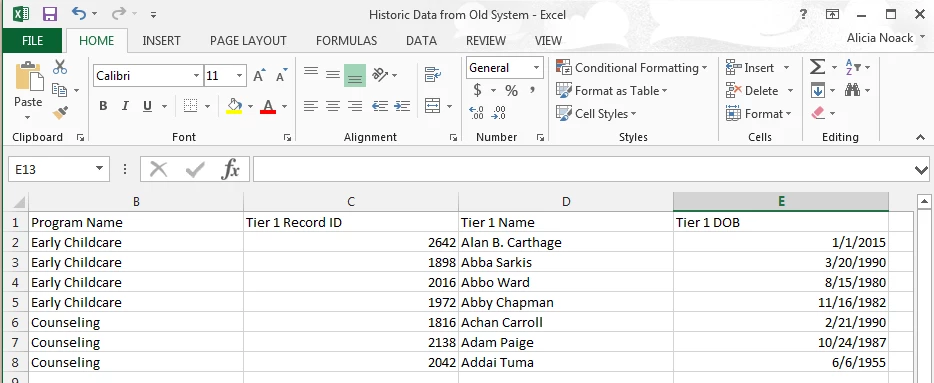
Task: Decrease decimal places
Action: (499, 113)
